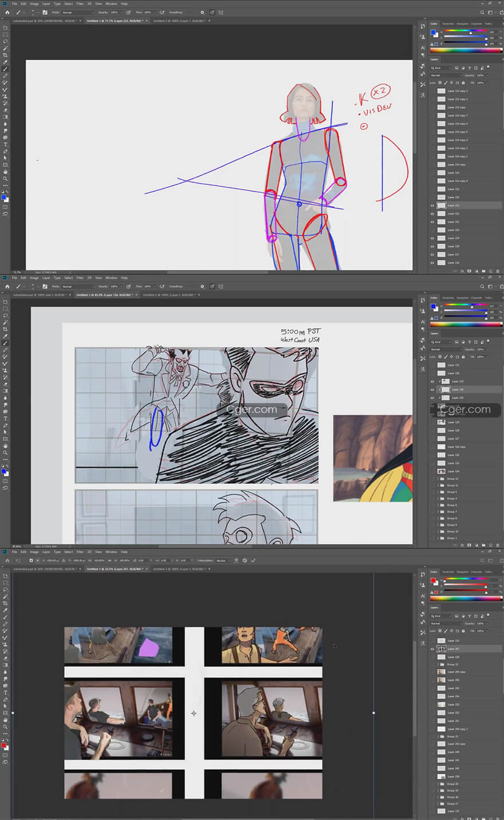Open brush Mode dropdown in top window
Image resolution: width=504 pixels, height=820 pixels.
tap(78, 12)
